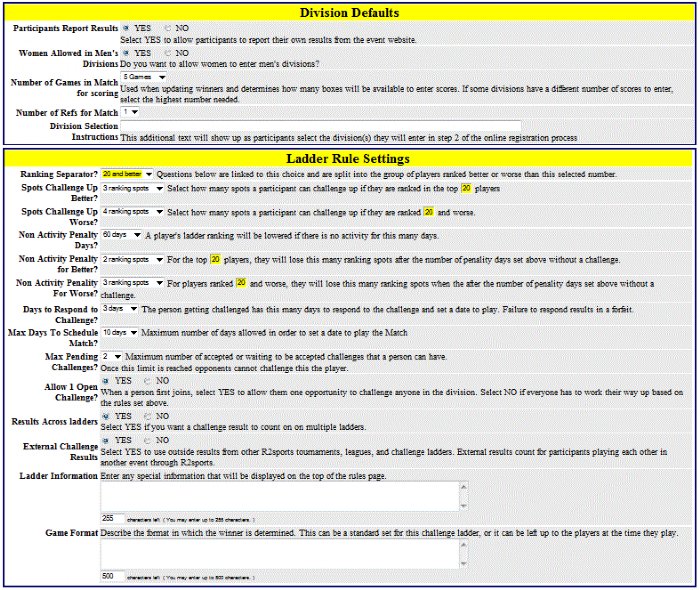The image size is (700, 590).
Task: Expand the Non Activity Penalty Days dropdown
Action: 121,235
